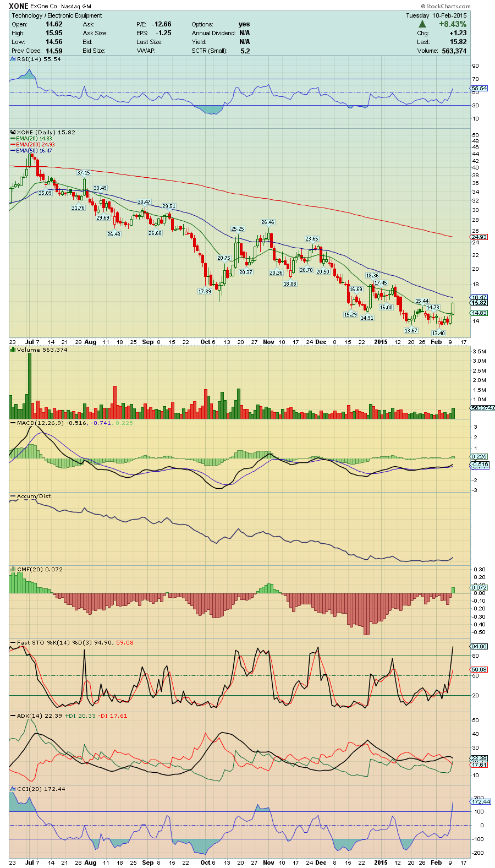495x868 pixels.
Task: Click the 15.44 price label
Action: pos(421,301)
